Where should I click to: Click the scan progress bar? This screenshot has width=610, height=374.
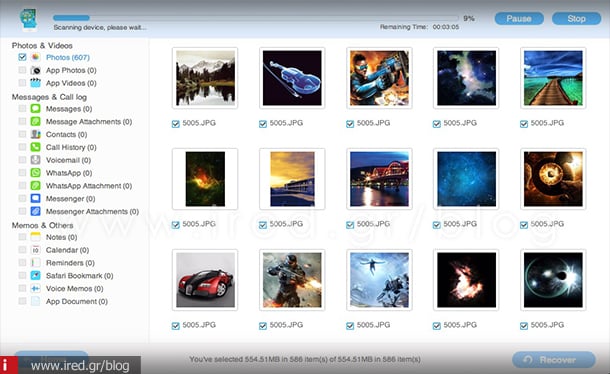(x=256, y=18)
